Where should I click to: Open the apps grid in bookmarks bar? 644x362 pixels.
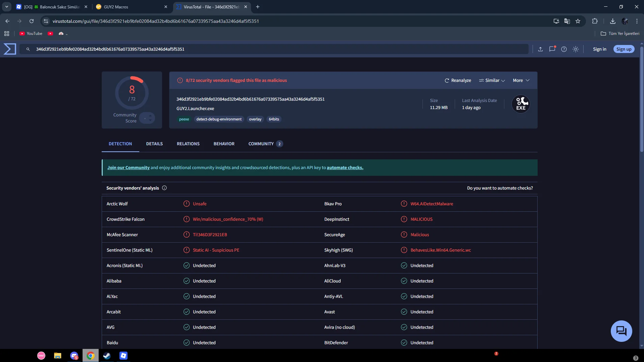pos(7,34)
